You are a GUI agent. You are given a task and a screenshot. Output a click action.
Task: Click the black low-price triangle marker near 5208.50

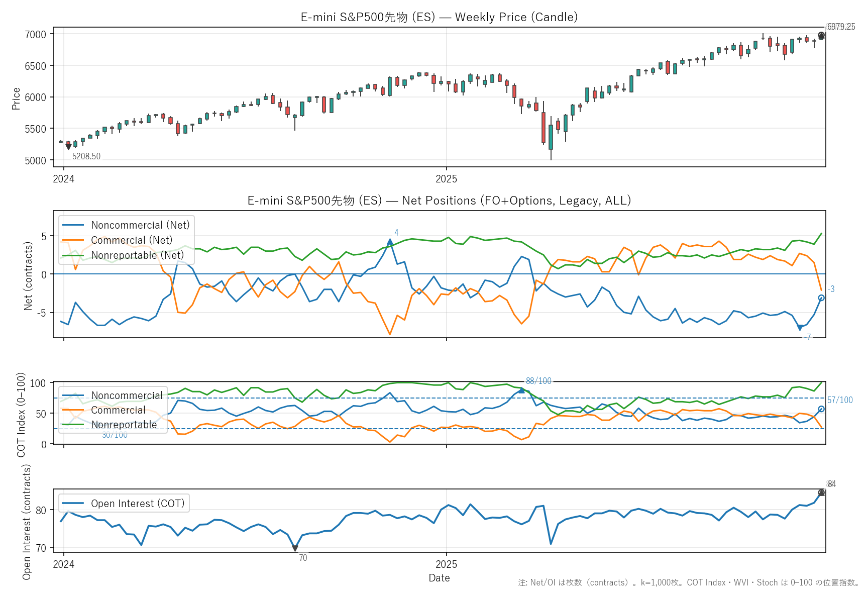click(x=68, y=147)
